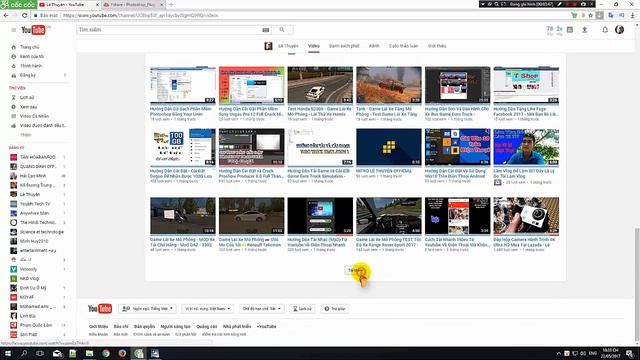Open the hamburger guide menu
The height and width of the screenshot is (360, 640).
[13, 30]
